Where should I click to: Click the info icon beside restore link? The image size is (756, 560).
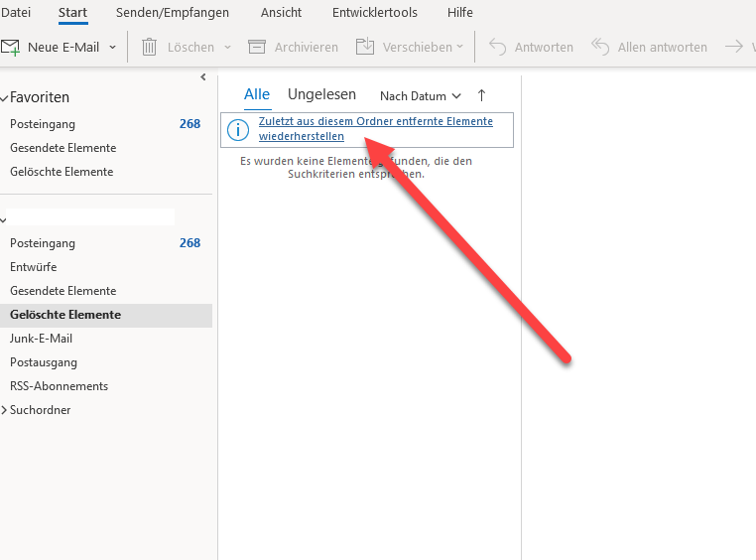coord(238,130)
